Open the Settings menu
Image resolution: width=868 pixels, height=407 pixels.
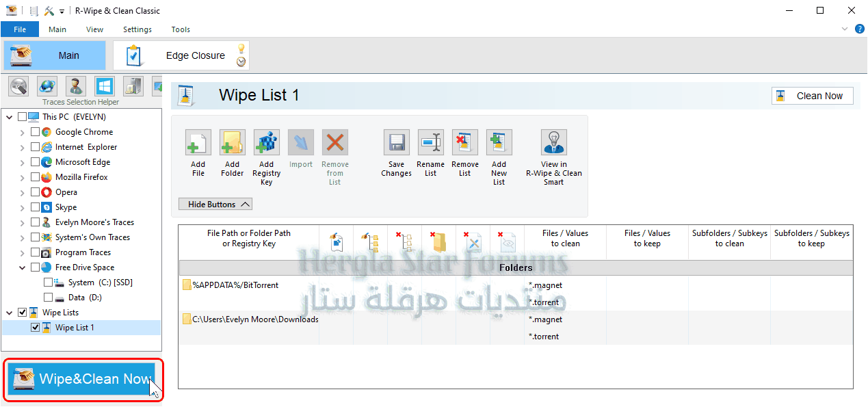coord(137,29)
